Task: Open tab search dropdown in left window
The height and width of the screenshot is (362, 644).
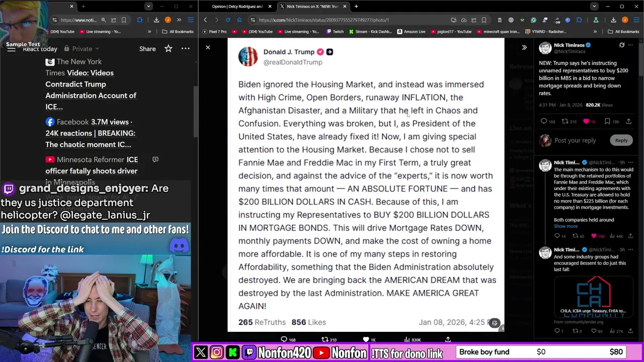Action: pyautogui.click(x=148, y=7)
